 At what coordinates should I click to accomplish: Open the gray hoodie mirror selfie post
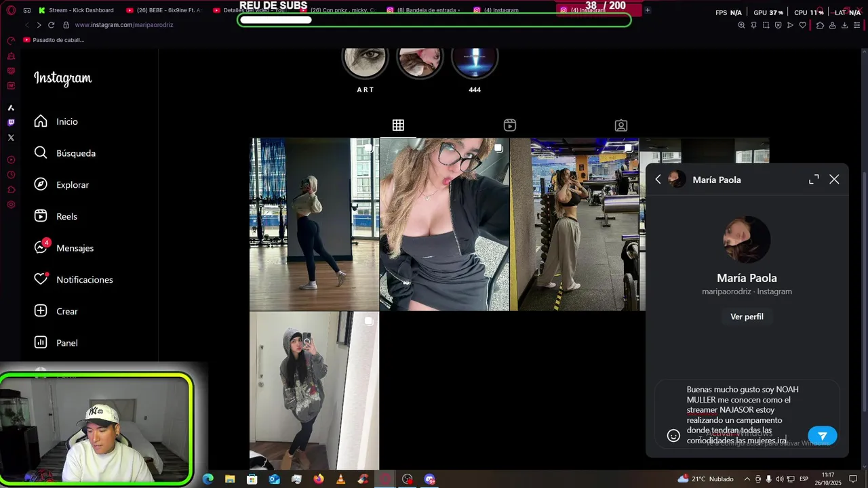314,390
